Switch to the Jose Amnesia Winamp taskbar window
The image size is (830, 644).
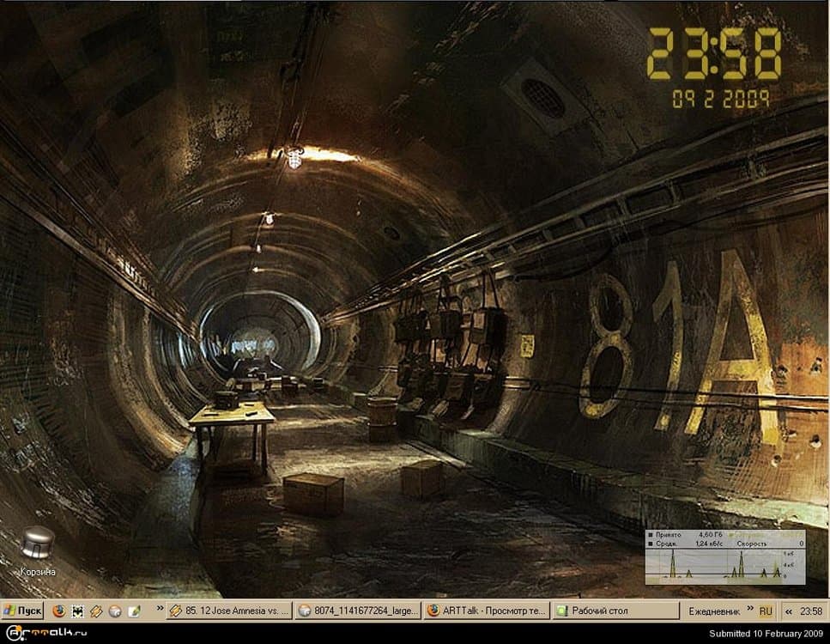228,611
